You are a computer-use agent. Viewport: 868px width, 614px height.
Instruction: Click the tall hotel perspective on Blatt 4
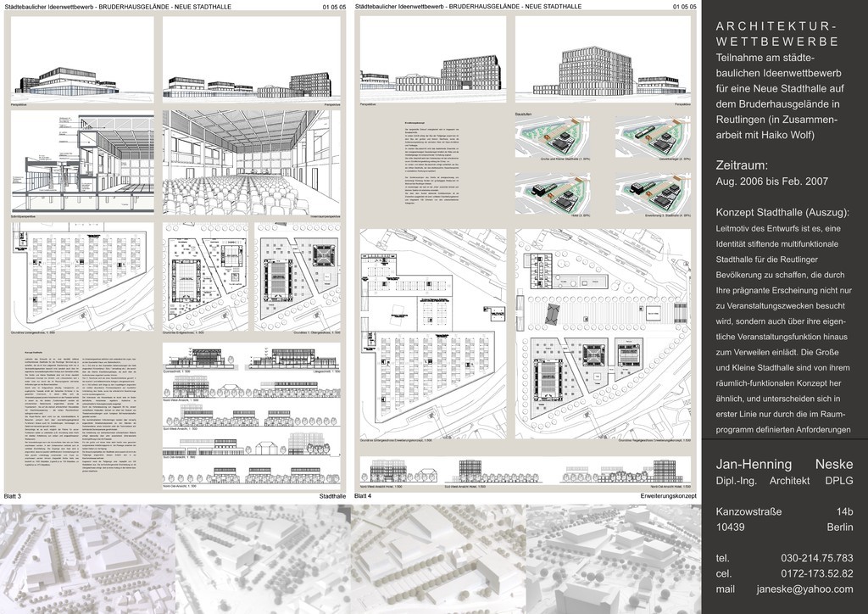coord(603,59)
